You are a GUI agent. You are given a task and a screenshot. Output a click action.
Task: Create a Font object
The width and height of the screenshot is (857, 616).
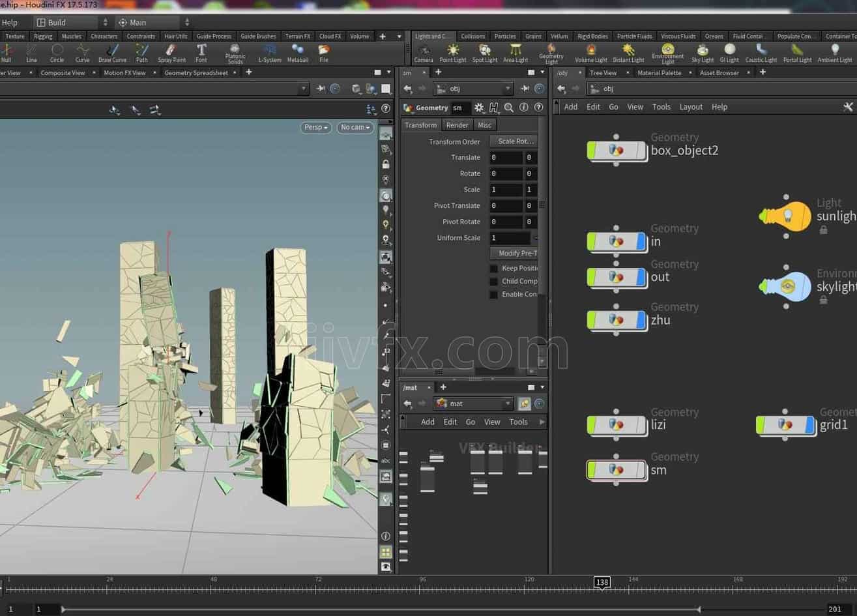pos(201,53)
